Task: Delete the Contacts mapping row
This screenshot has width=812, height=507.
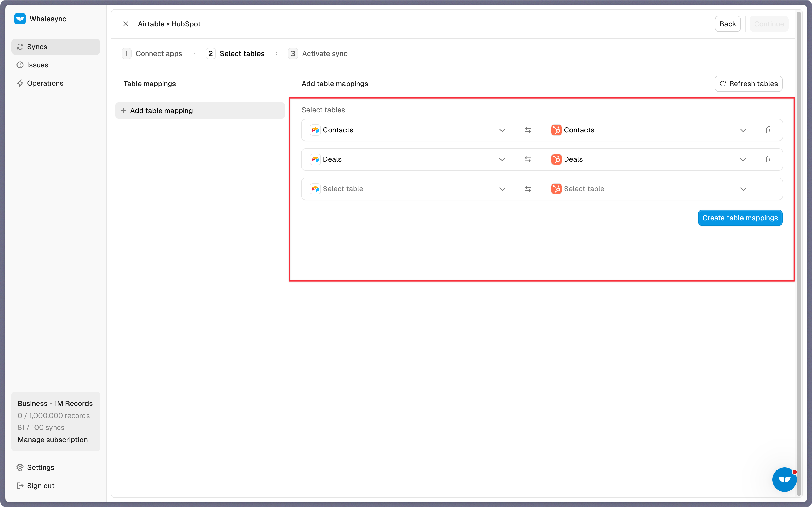Action: click(769, 130)
